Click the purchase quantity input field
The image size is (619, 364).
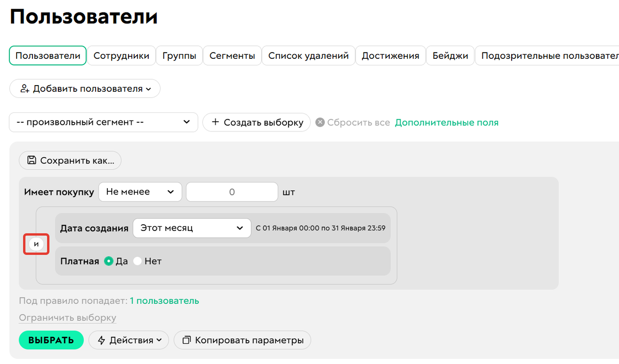pos(232,191)
